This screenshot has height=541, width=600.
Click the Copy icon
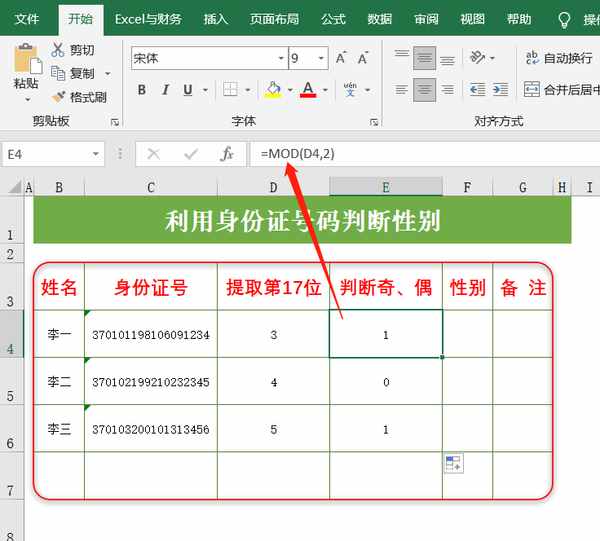click(58, 73)
